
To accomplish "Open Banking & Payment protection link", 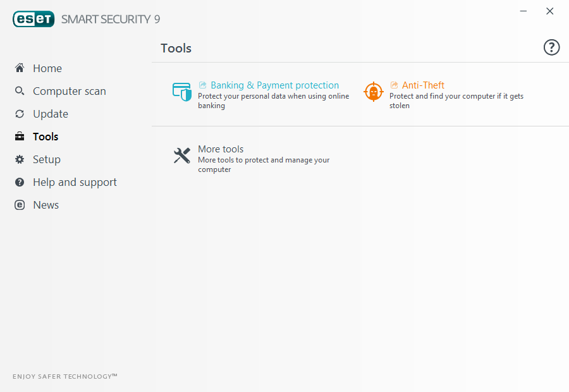I will (x=274, y=85).
